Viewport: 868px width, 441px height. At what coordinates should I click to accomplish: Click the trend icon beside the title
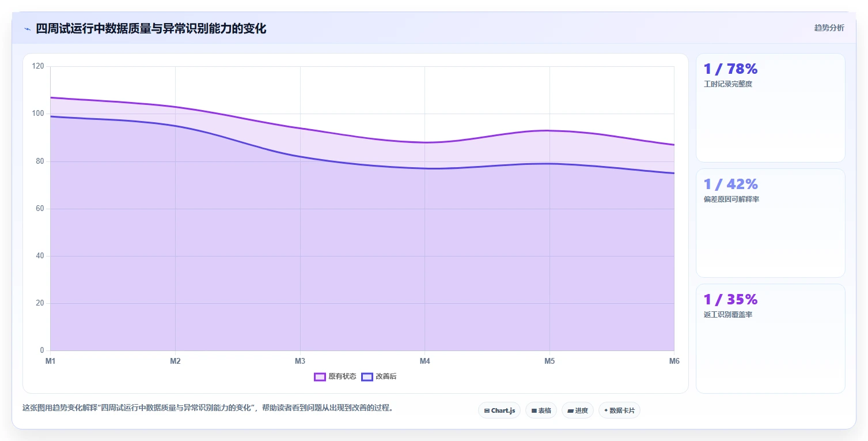click(27, 29)
